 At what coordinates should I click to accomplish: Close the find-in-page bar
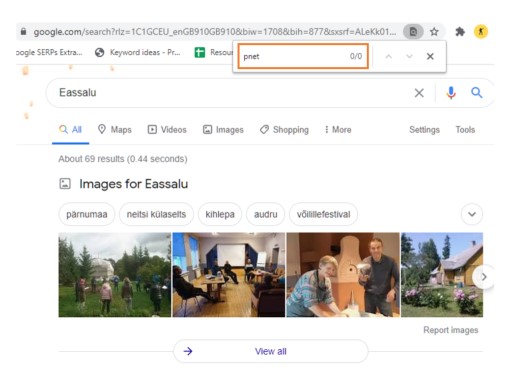click(430, 57)
